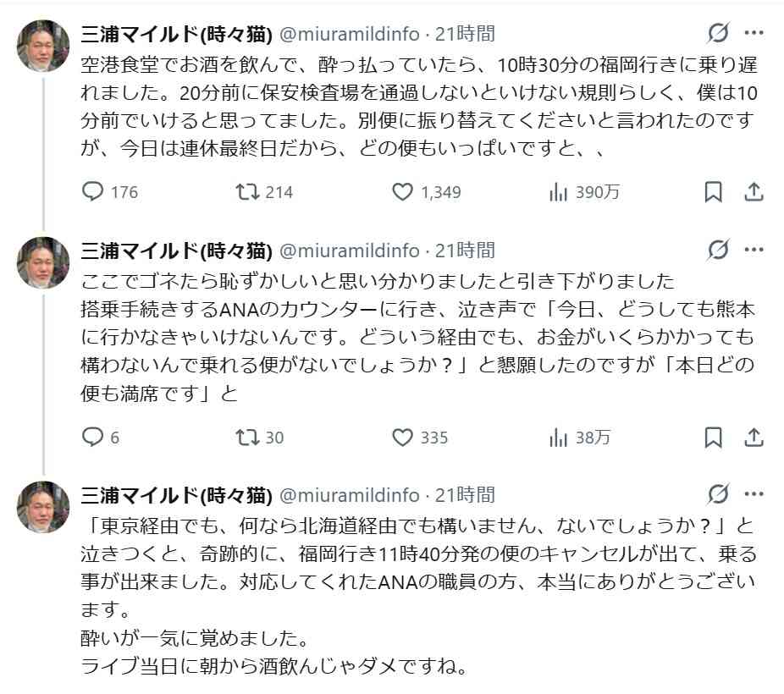Repost the tweet mentioning ANA counter
The image size is (784, 694).
[x=246, y=438]
